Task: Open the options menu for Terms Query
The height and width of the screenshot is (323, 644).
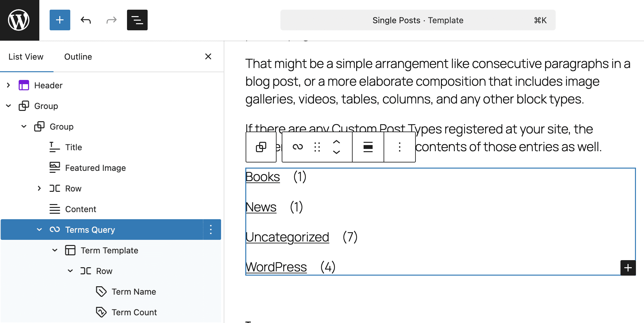Action: pyautogui.click(x=211, y=230)
